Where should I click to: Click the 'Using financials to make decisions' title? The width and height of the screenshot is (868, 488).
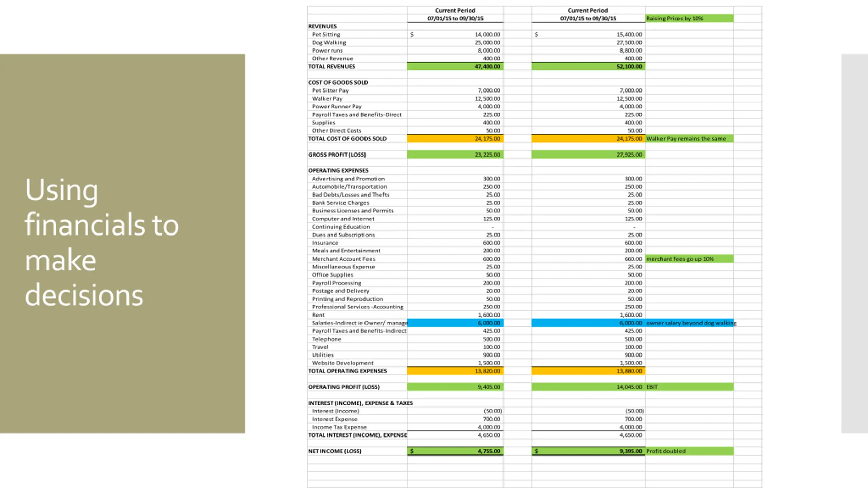tap(101, 243)
